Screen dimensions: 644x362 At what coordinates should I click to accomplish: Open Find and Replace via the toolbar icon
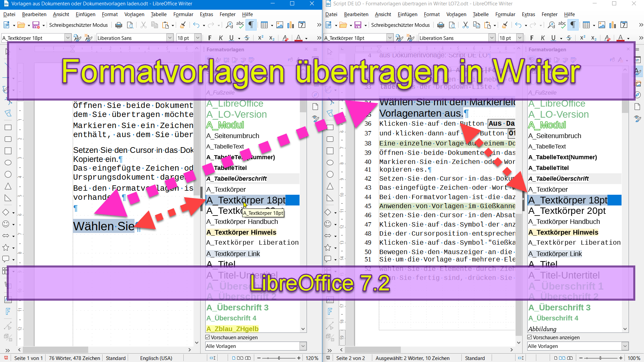pos(229,25)
